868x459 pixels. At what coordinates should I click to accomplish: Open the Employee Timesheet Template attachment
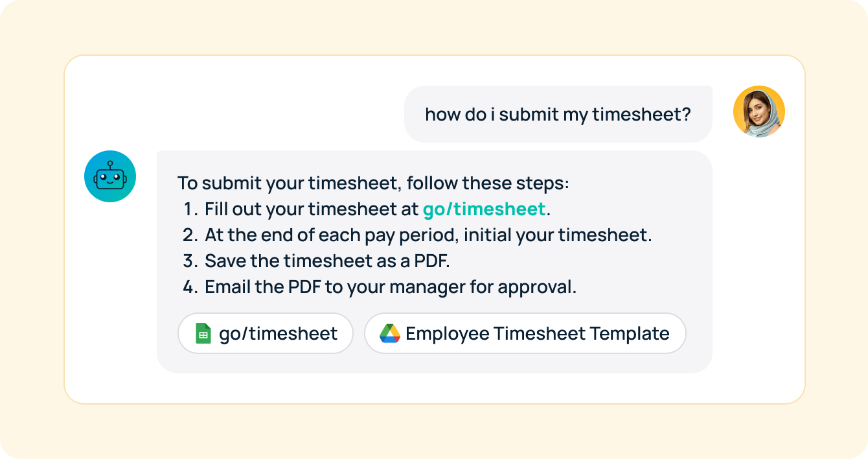[525, 333]
